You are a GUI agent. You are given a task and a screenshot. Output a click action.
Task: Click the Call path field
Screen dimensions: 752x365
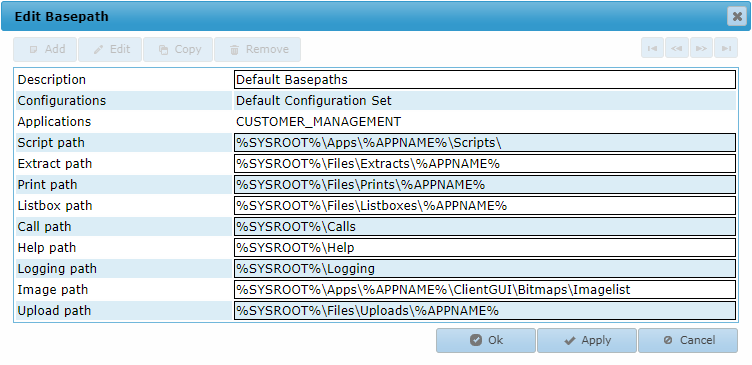(x=485, y=227)
